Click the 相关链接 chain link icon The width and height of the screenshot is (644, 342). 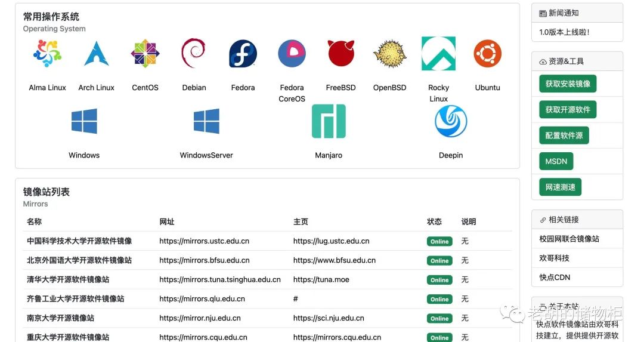pos(543,220)
